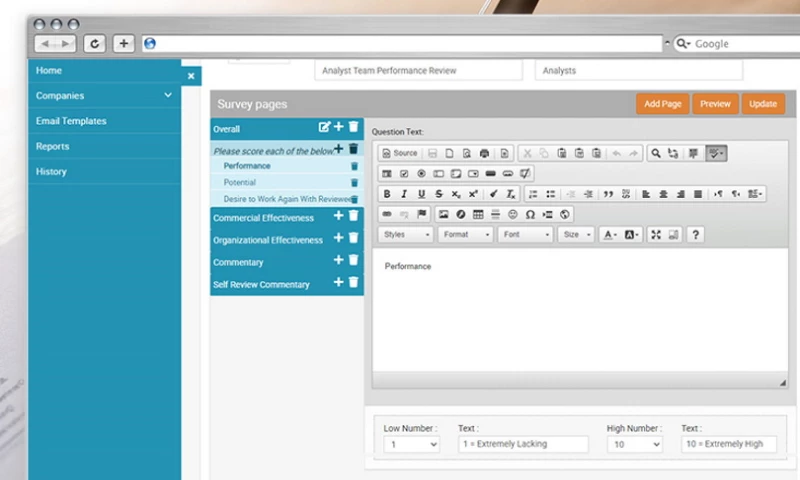Image resolution: width=800 pixels, height=480 pixels.
Task: Select the Organizational Effectiveness page
Action: coord(268,240)
